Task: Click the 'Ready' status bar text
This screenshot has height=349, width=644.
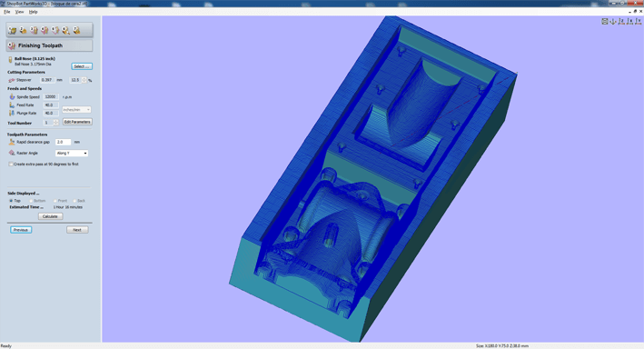Action: pos(6,346)
